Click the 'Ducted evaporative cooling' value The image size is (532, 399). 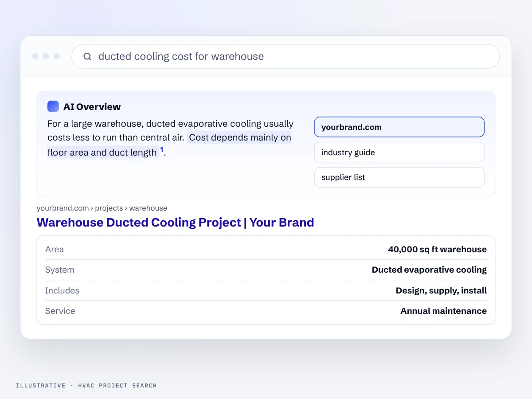(429, 270)
